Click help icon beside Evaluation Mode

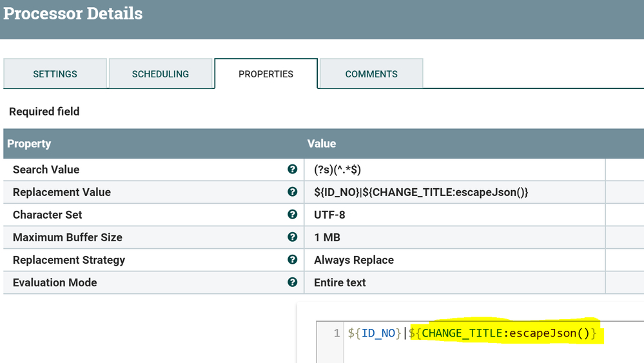292,282
